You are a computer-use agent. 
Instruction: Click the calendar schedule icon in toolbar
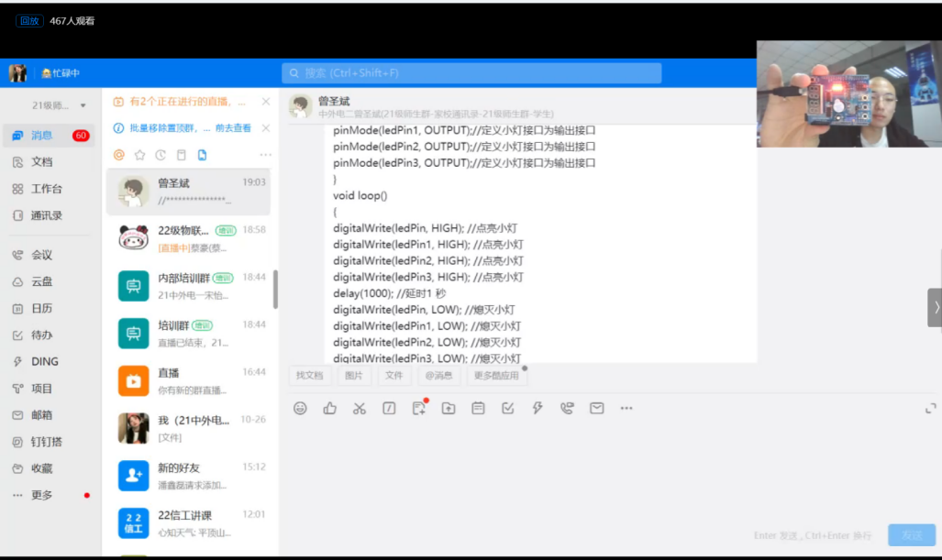(478, 408)
